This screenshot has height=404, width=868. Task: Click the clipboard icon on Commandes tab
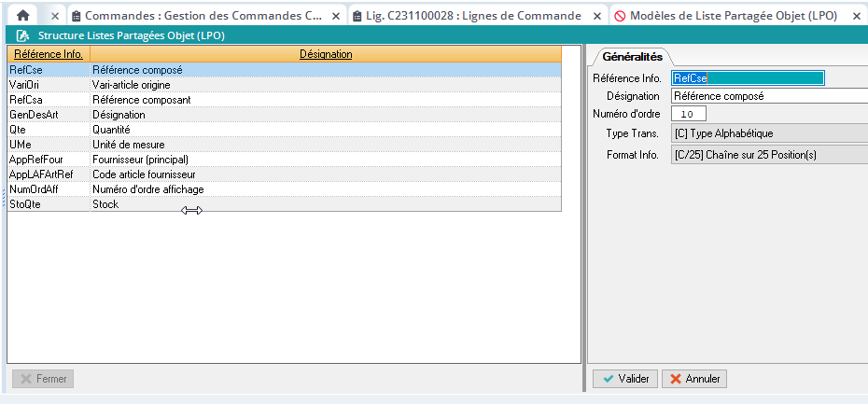click(x=77, y=17)
